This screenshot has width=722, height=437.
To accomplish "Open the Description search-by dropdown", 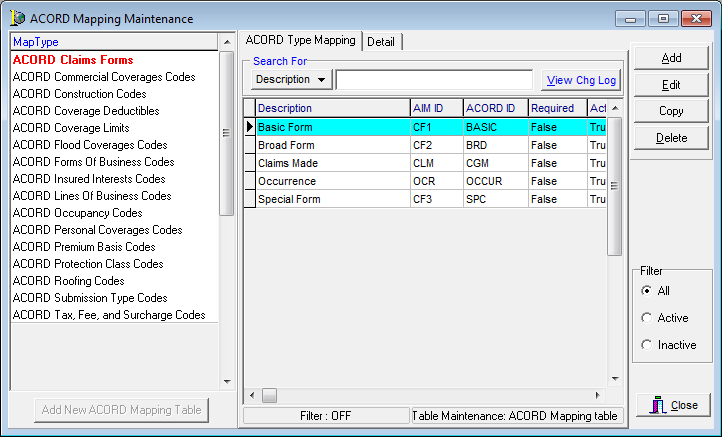I will click(x=291, y=80).
